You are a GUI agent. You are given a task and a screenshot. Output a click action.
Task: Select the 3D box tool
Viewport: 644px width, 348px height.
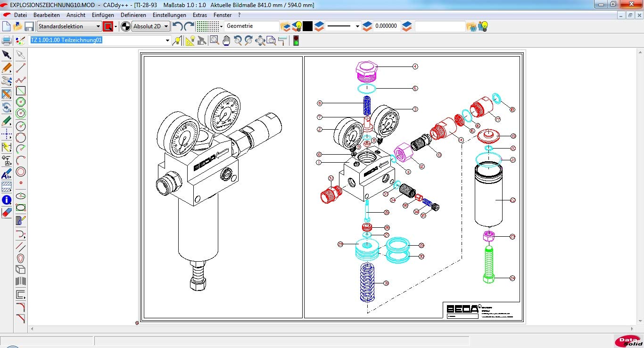(21, 270)
